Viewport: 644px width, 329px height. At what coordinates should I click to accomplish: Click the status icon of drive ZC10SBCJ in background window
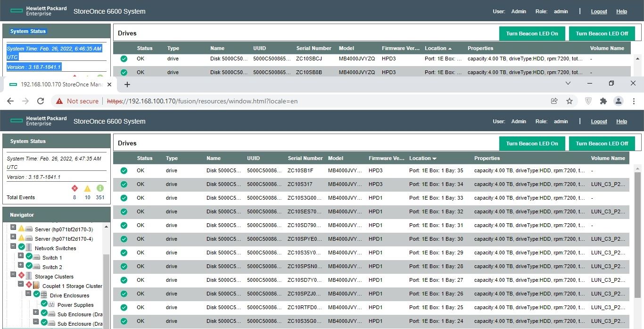[x=124, y=59]
